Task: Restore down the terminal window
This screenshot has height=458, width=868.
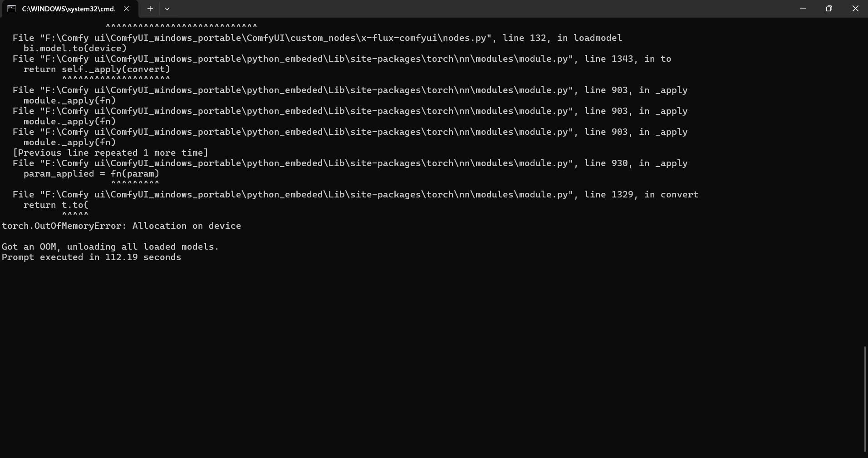Action: 829,9
